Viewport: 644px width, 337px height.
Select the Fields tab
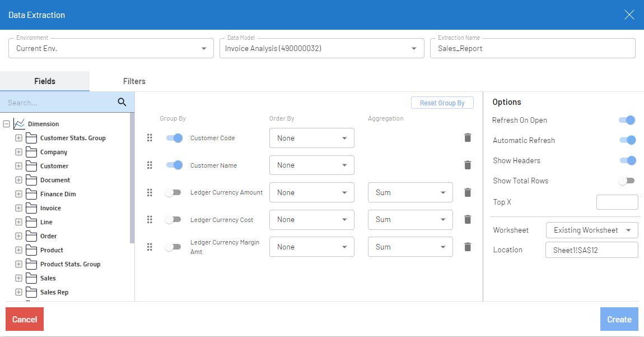45,81
